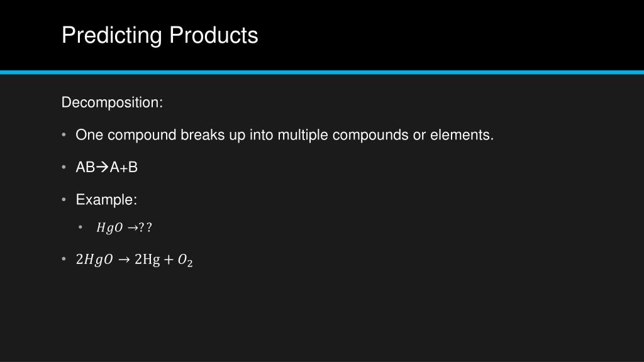Click the bullet dot before "AB→A+B"
The image size is (644, 362).
click(65, 167)
